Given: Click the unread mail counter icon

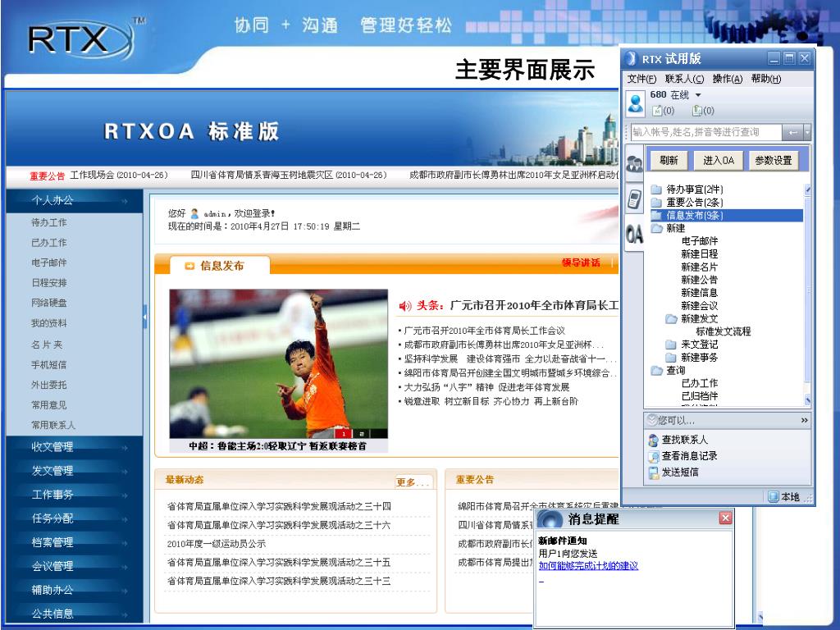Looking at the screenshot, I should point(657,111).
